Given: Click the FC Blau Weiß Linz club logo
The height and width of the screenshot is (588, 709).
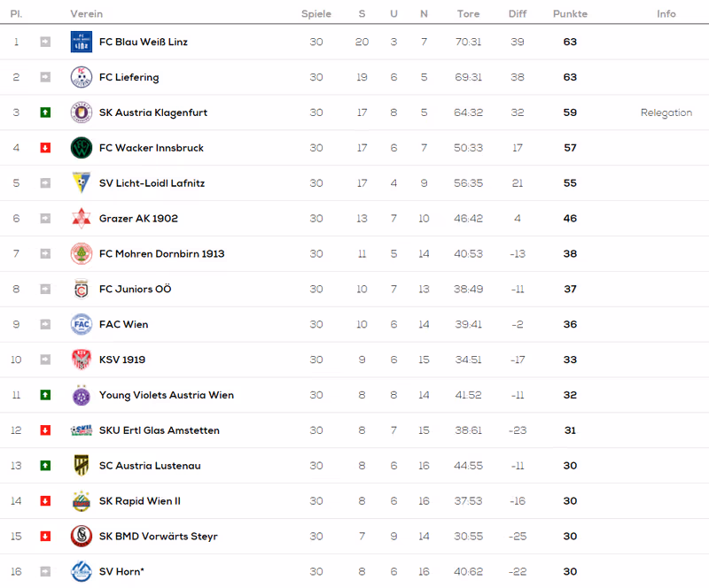Looking at the screenshot, I should pos(82,42).
